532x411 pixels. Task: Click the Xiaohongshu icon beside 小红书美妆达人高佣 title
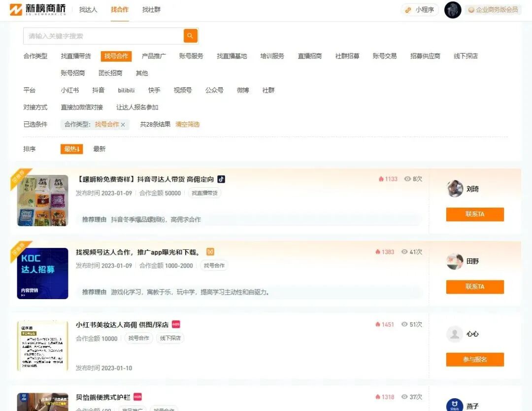pyautogui.click(x=176, y=324)
